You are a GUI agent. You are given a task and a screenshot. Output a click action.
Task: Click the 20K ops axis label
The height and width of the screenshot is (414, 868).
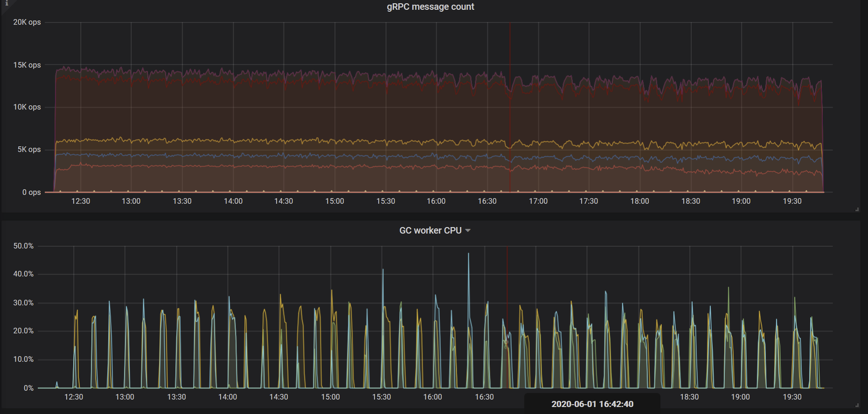(27, 22)
